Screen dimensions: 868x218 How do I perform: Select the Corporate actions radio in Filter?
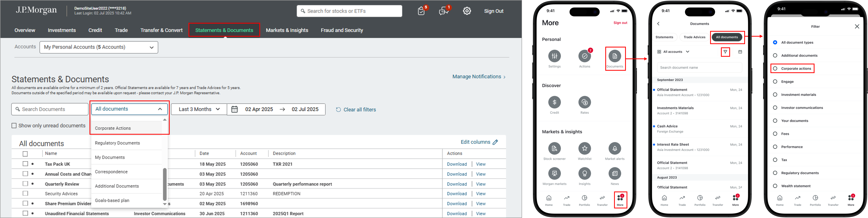775,68
